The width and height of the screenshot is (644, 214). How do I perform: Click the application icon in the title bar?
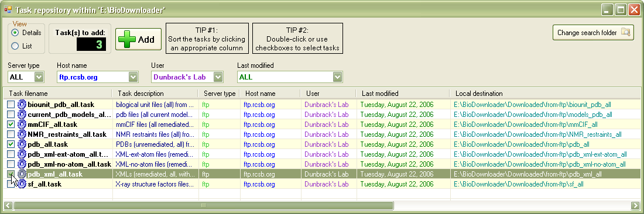pyautogui.click(x=8, y=9)
